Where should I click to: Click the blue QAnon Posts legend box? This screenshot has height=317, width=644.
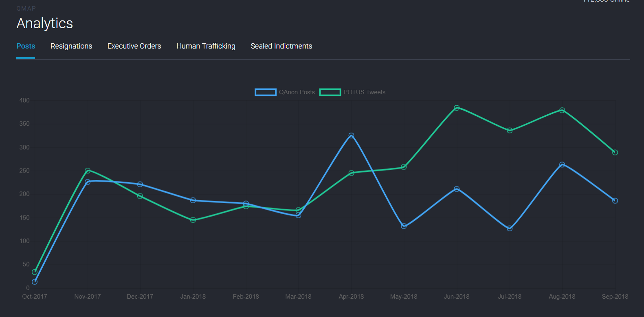(x=266, y=92)
